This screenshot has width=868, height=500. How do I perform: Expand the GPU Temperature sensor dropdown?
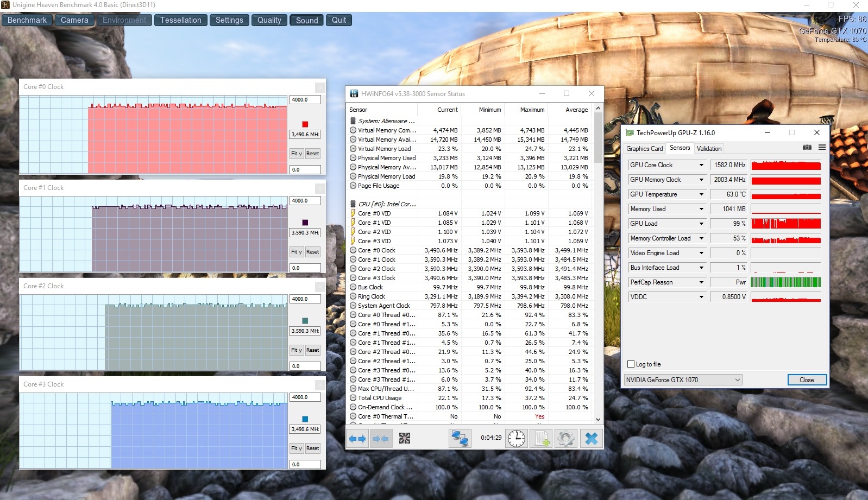click(x=701, y=194)
